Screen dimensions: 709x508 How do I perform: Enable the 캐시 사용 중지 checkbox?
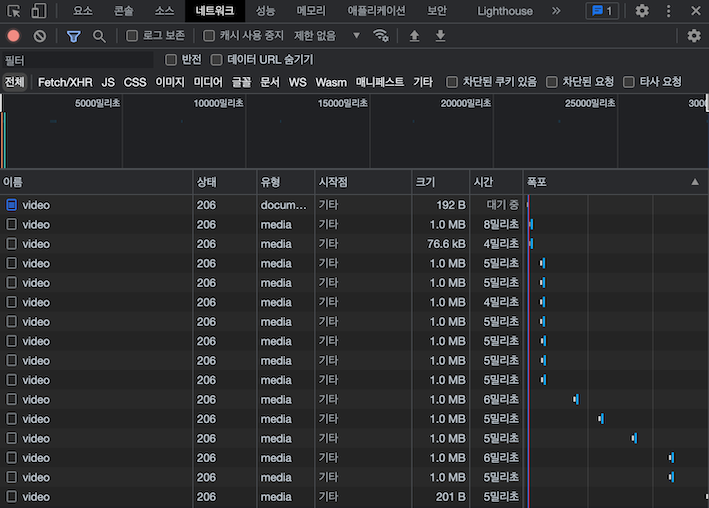click(209, 36)
